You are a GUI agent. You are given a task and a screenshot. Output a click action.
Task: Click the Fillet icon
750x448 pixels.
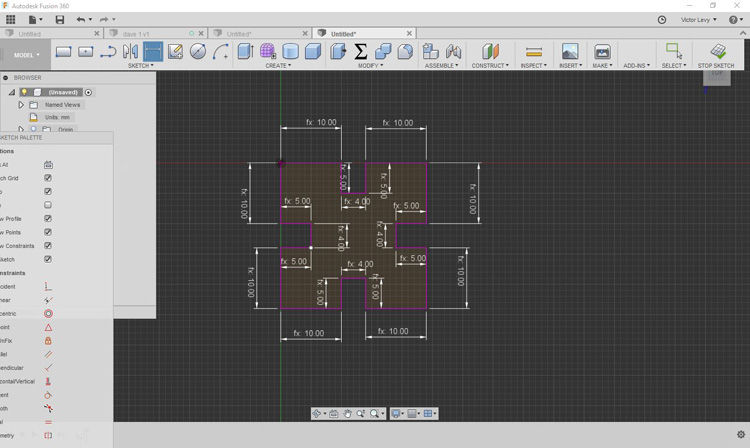[x=405, y=51]
